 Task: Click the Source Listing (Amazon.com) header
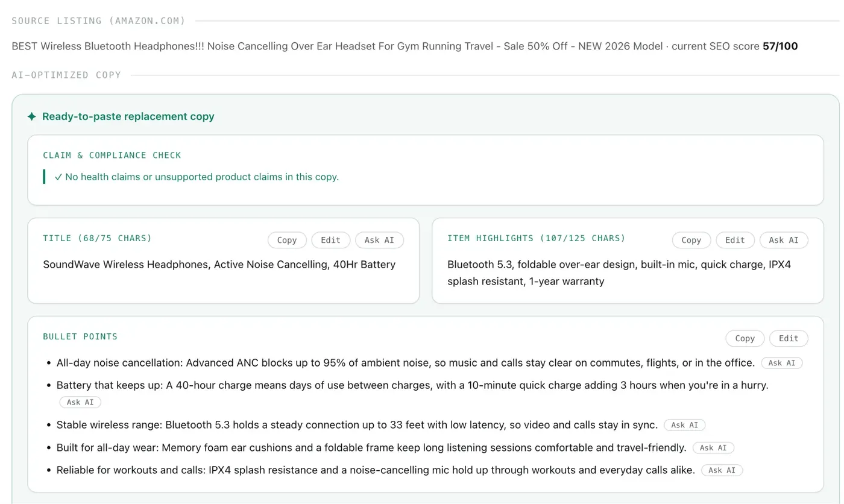point(99,20)
